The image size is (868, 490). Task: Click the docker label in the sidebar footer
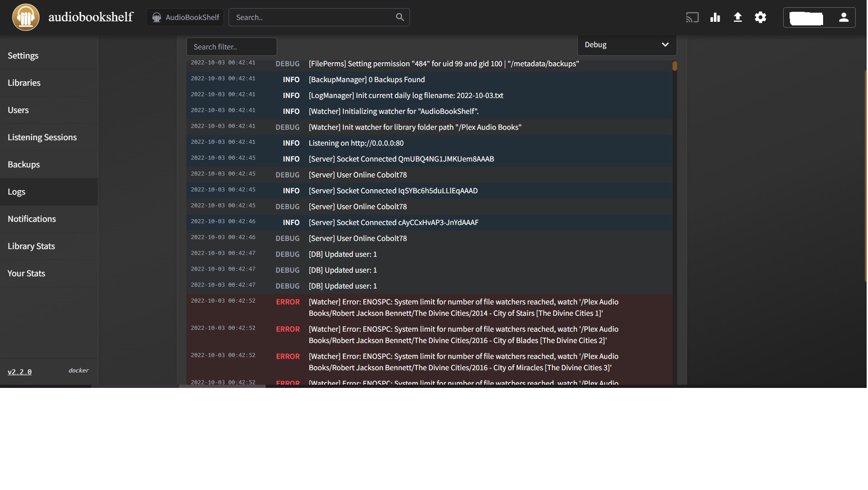click(x=78, y=371)
